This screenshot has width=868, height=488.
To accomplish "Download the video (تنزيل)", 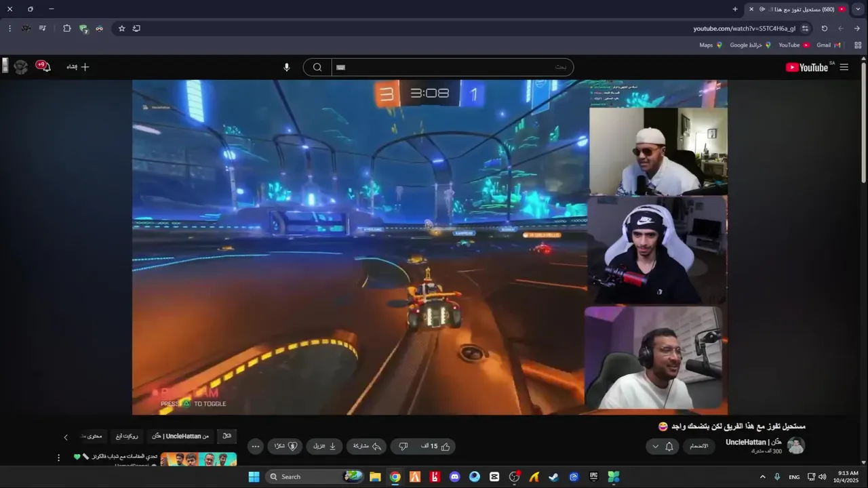I will [325, 447].
